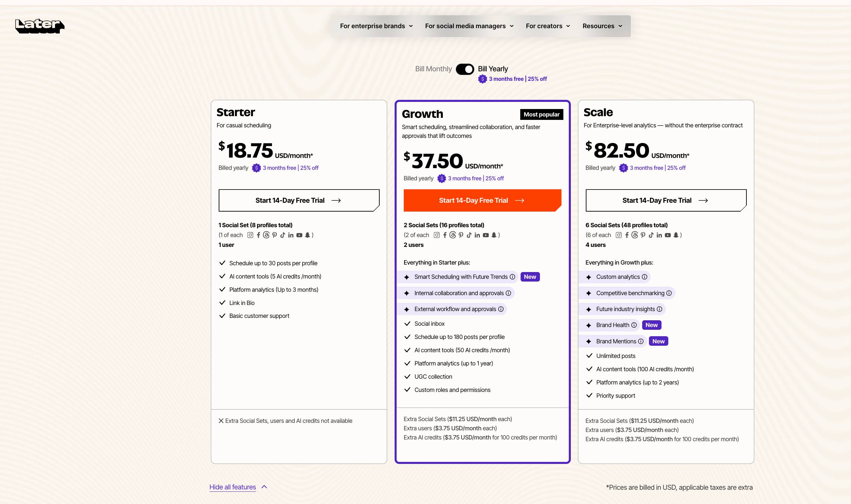This screenshot has height=504, width=851.
Task: Click the Most popular badge on Growth
Action: (542, 114)
